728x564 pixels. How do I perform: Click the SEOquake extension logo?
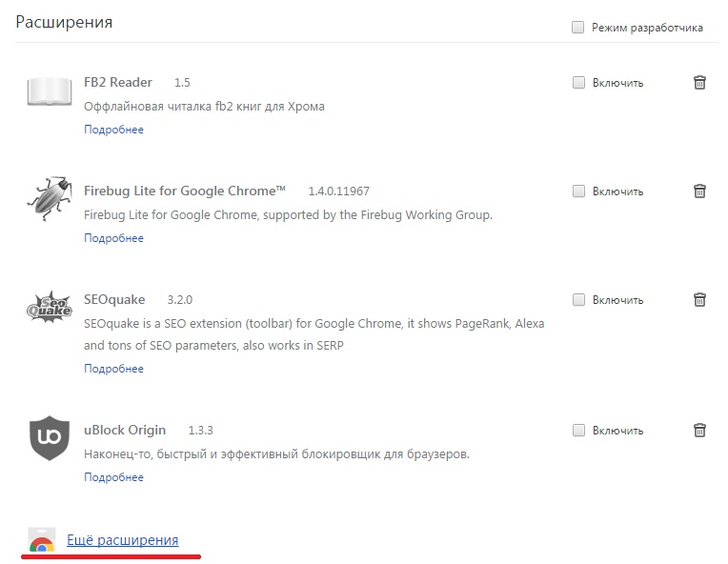pyautogui.click(x=50, y=310)
